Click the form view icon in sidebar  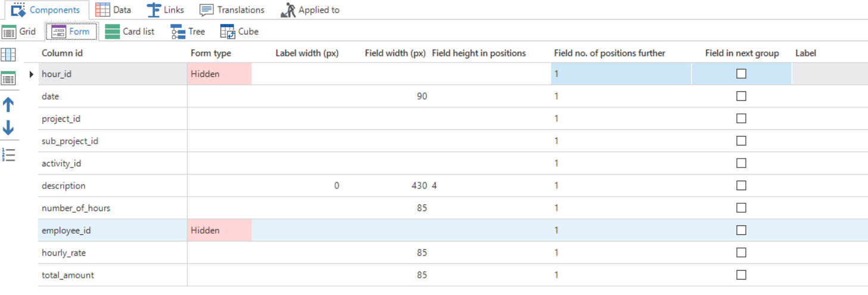click(x=8, y=78)
